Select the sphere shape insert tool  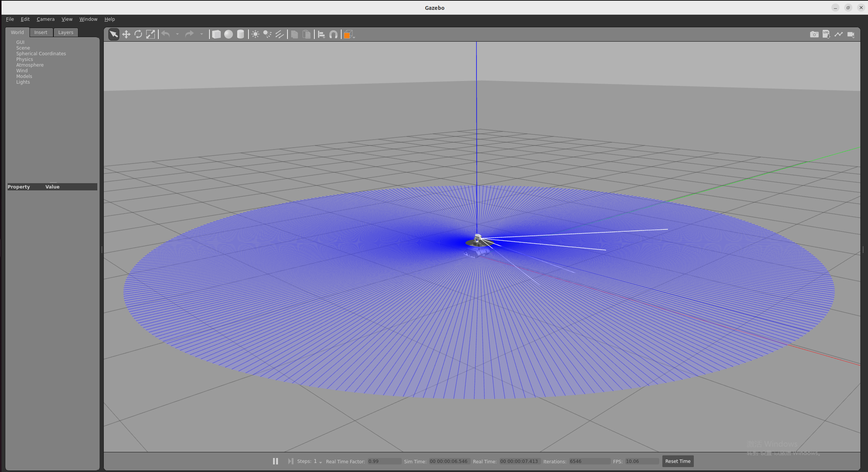click(x=228, y=34)
